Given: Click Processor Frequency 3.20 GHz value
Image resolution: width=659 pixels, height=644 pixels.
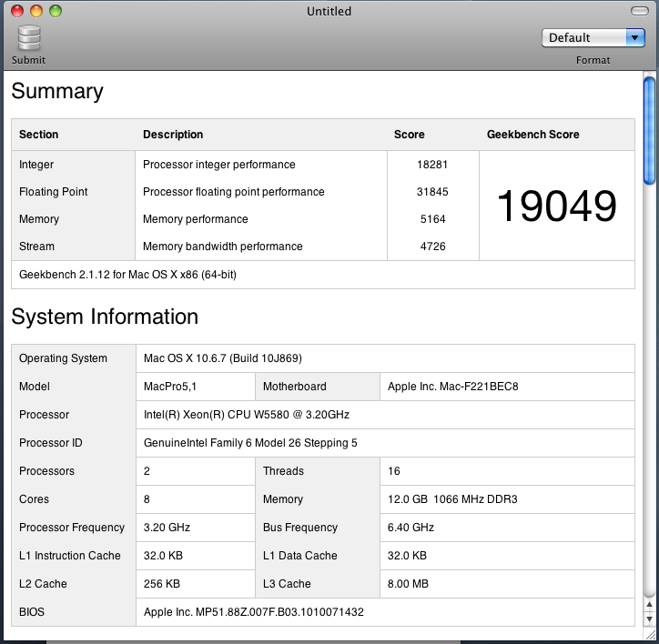Looking at the screenshot, I should 167,527.
